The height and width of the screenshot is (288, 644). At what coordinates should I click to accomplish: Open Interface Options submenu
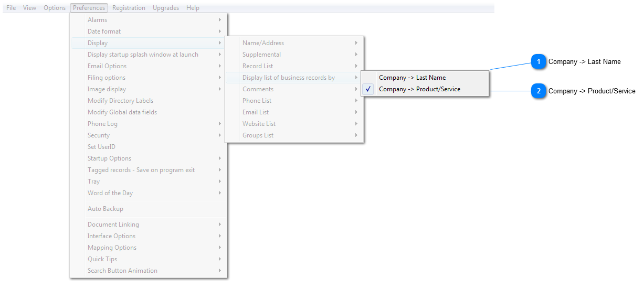pyautogui.click(x=149, y=236)
